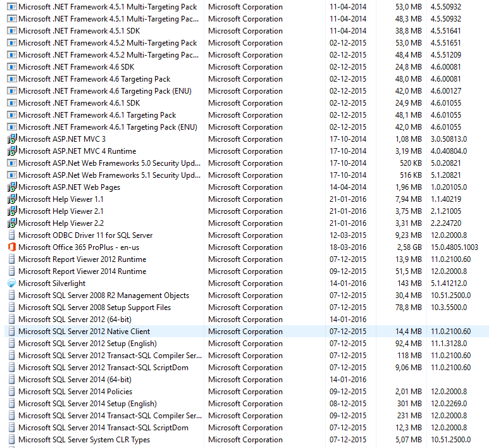Click the 301 MB size value
Viewport: 489px width, 448px height.
click(x=409, y=403)
